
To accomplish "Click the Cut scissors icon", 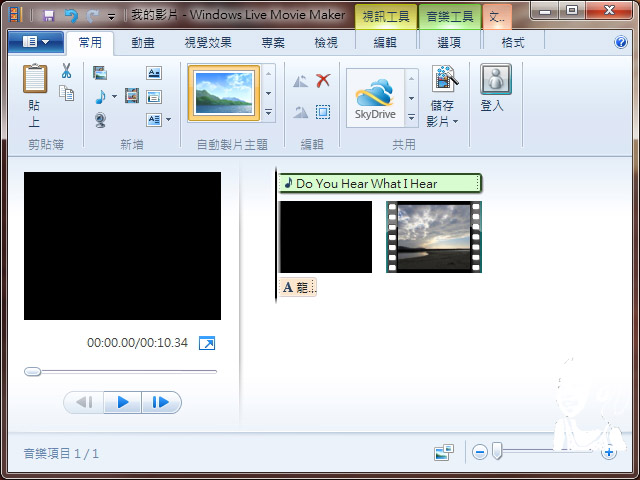I will (66, 71).
